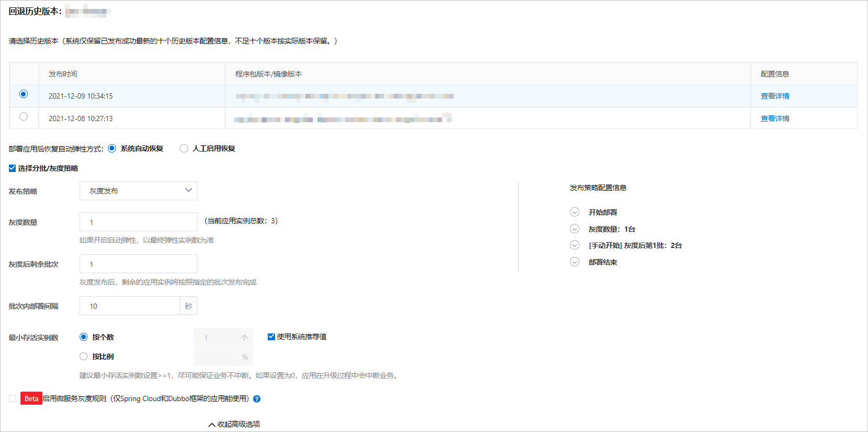Open the 发布策略 dropdown showing 灰度发布
This screenshot has width=868, height=432.
(138, 191)
